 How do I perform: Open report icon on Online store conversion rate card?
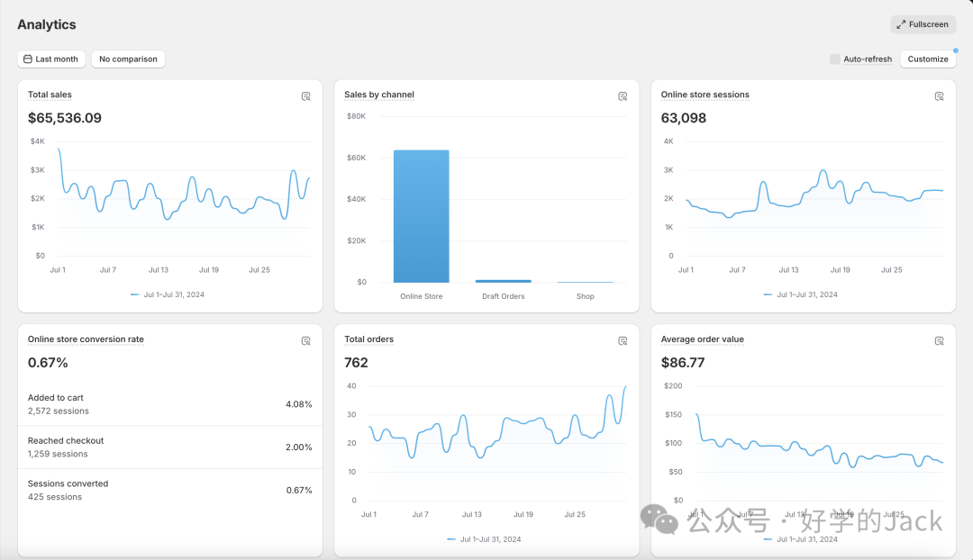pos(306,341)
